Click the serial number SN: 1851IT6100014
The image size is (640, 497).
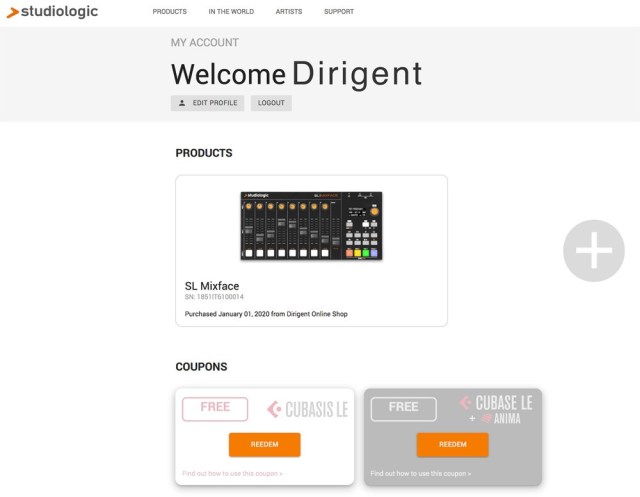[x=214, y=297]
